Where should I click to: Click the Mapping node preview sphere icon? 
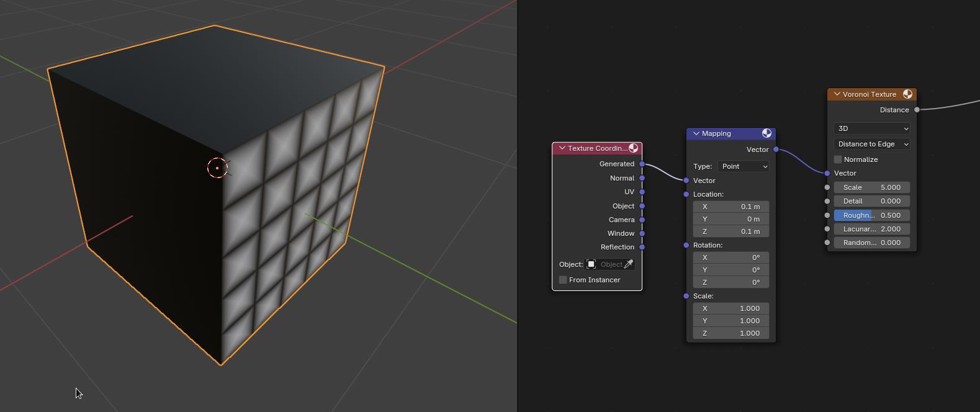766,133
